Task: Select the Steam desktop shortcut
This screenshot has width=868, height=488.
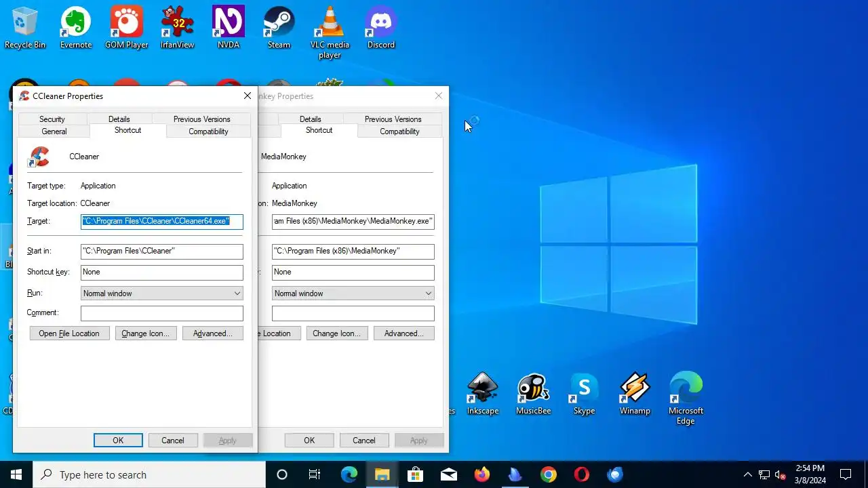Action: (279, 28)
